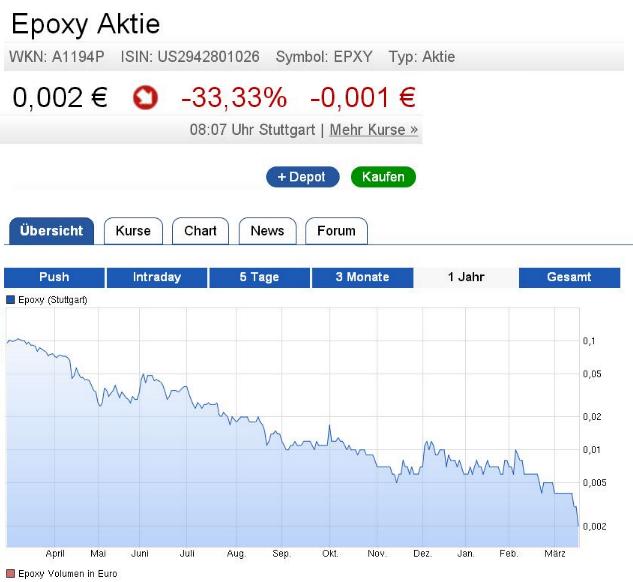Select the Push chart mode
633x582 pixels.
54,277
